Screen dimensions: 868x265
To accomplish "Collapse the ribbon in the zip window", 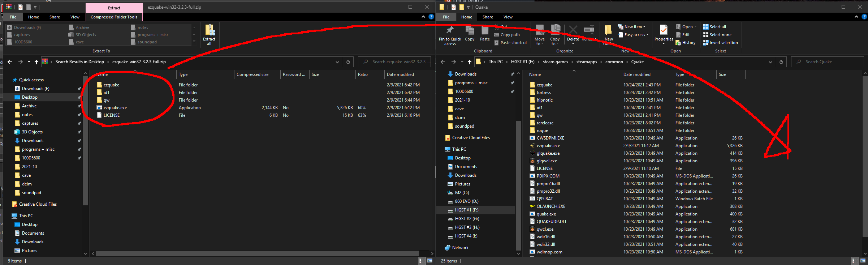I will [423, 17].
